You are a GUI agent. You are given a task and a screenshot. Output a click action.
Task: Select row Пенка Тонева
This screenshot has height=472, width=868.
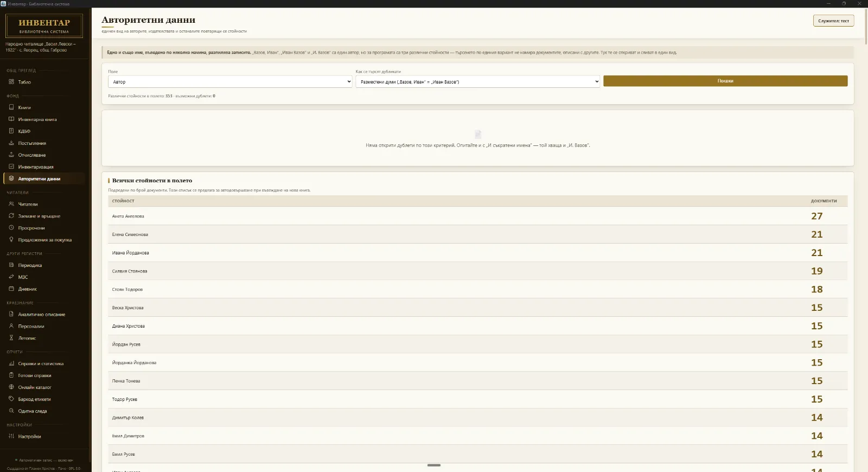(x=477, y=381)
